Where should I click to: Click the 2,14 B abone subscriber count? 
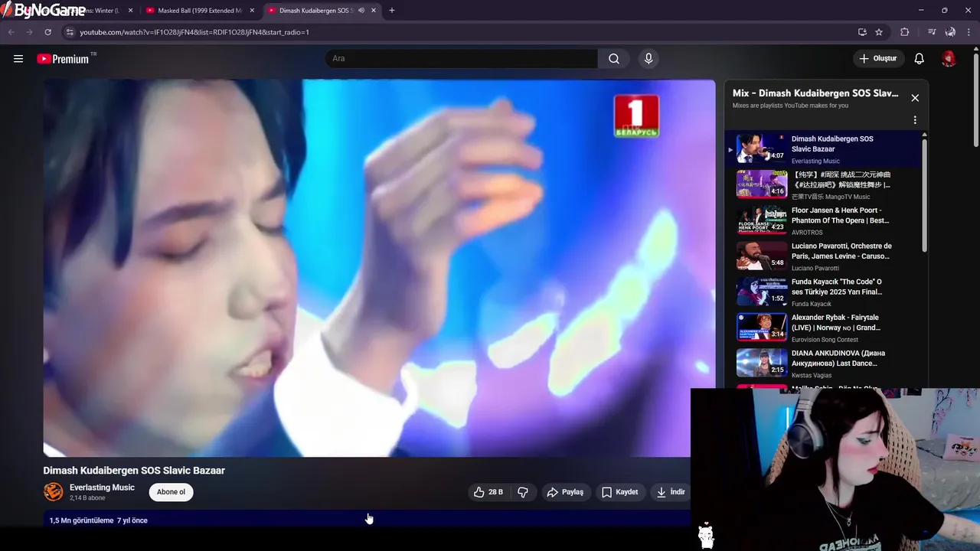(87, 498)
